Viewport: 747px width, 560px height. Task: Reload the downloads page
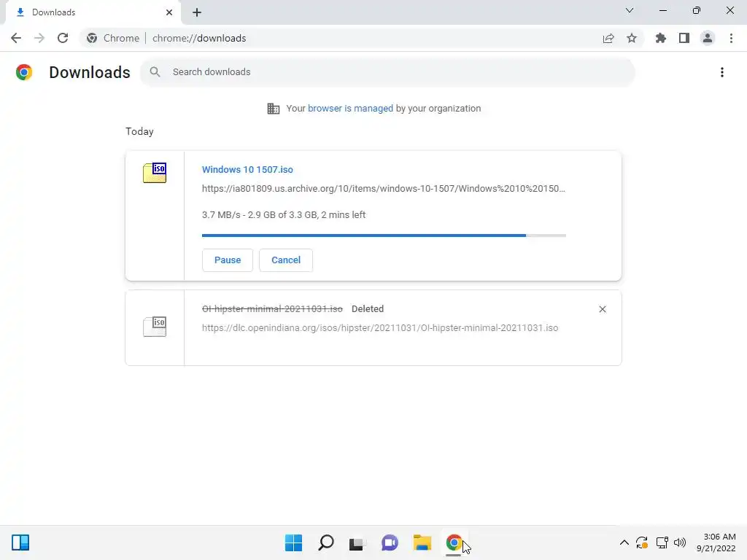click(x=63, y=38)
